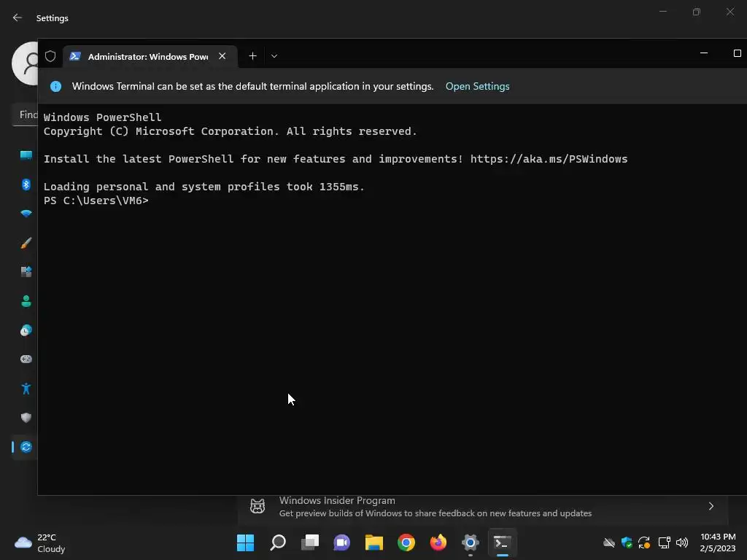Open taskbar Search
The image size is (747, 560).
coord(278,542)
